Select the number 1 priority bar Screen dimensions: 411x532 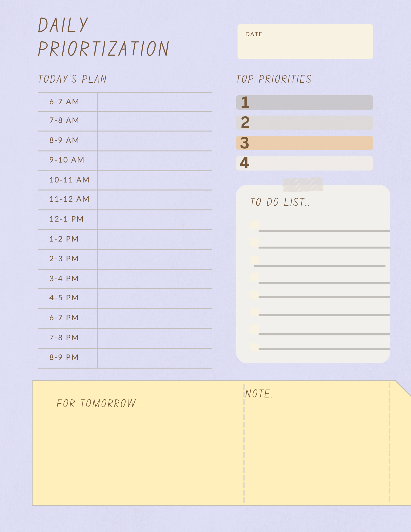coord(304,102)
